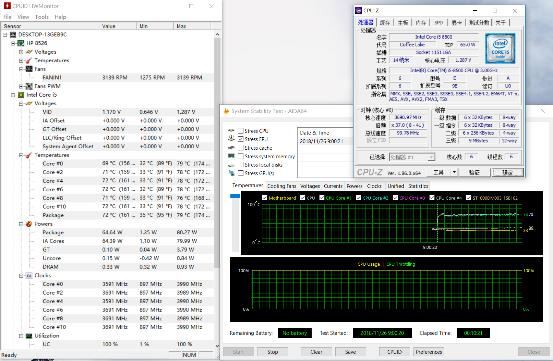This screenshot has height=361, width=553.
Task: Expand the motherboard Voltages node
Action: [x=21, y=52]
